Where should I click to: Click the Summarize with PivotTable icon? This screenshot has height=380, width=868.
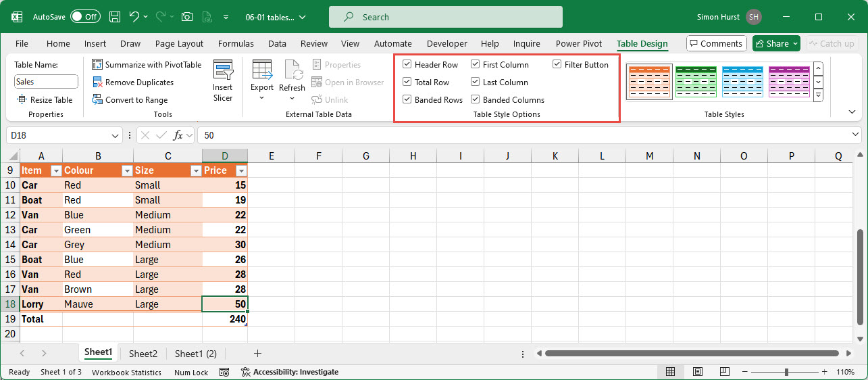coord(97,65)
